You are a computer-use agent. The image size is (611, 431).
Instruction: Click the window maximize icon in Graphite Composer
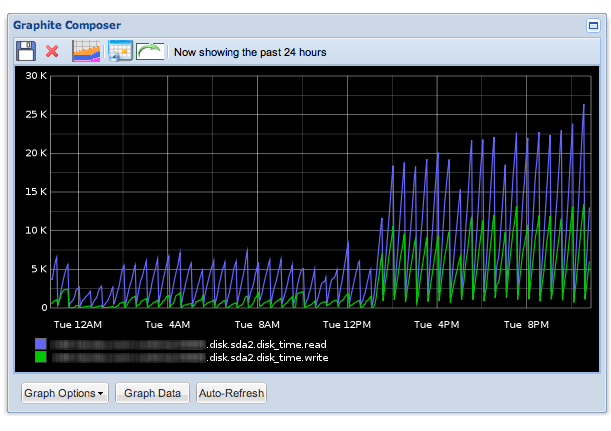click(x=593, y=26)
